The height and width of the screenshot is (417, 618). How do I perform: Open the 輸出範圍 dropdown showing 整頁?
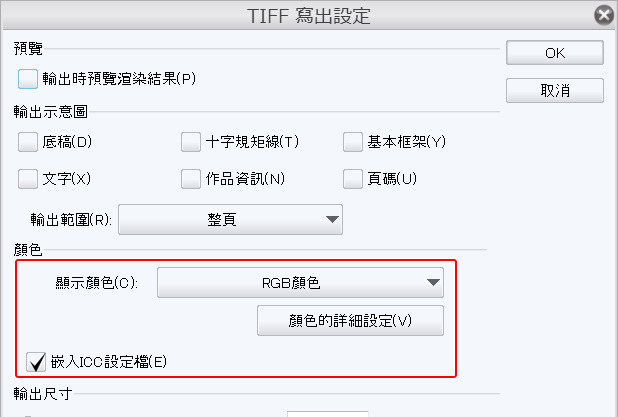(230, 220)
